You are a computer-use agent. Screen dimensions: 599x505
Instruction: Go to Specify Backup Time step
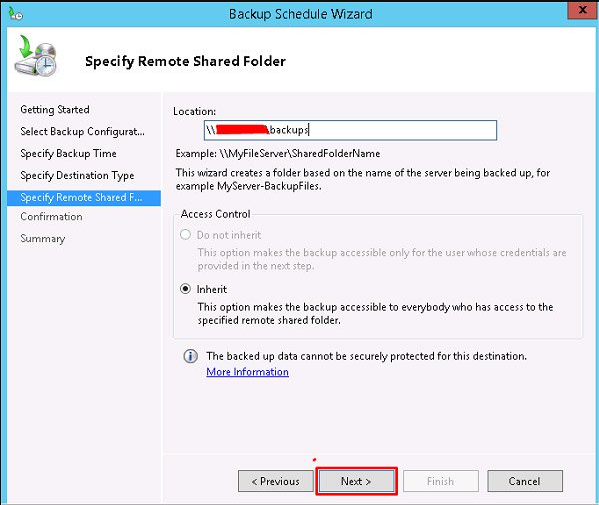coord(68,154)
